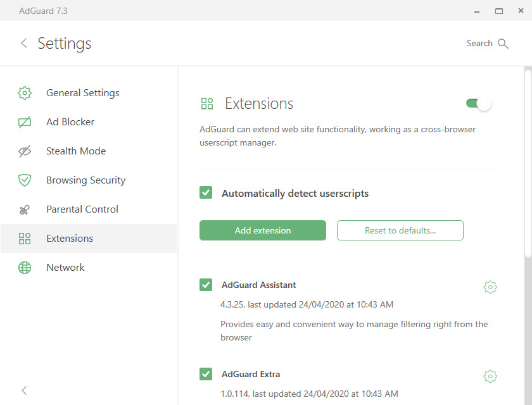532x405 pixels.
Task: Click the search magnifier icon
Action: tap(503, 44)
